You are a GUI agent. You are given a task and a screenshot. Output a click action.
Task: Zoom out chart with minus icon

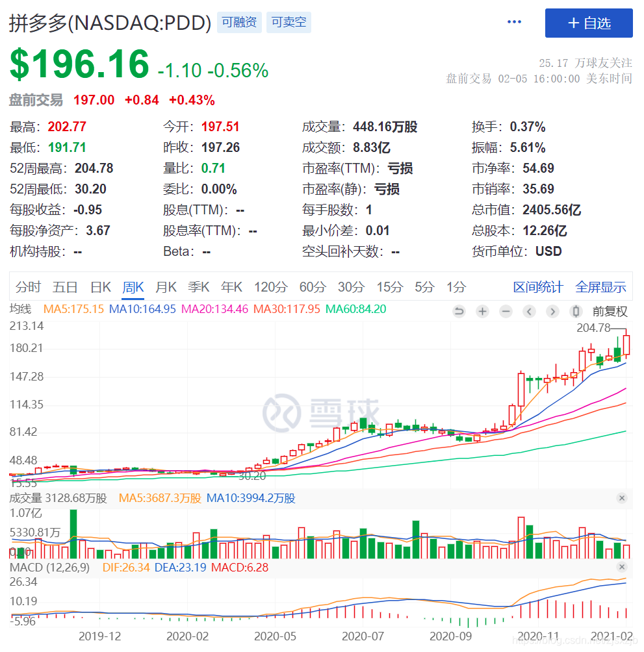(x=506, y=311)
